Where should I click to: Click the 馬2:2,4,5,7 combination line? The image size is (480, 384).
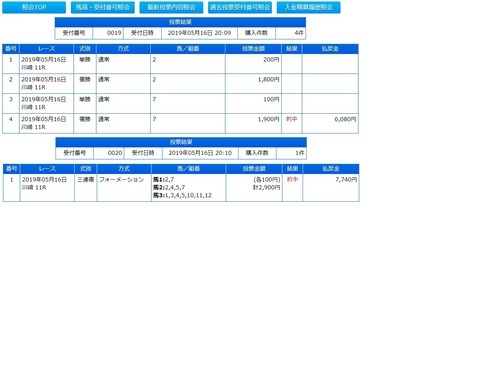[169, 188]
